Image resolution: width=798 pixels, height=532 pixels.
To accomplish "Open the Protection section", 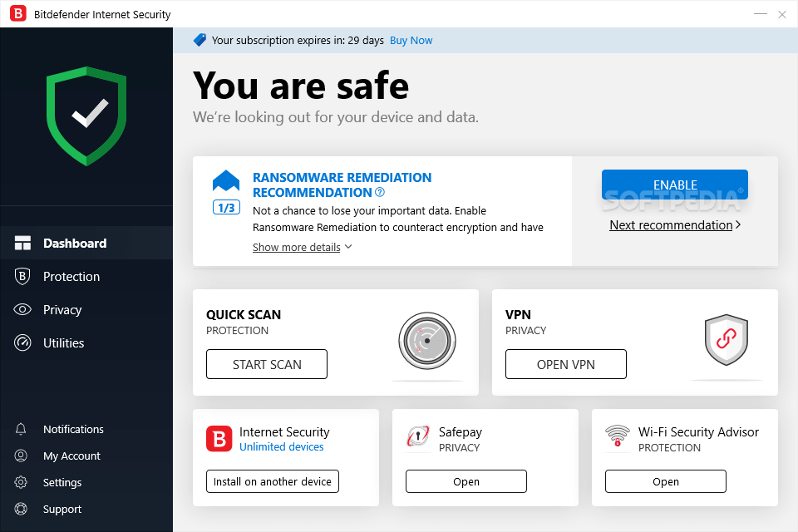I will [86, 277].
